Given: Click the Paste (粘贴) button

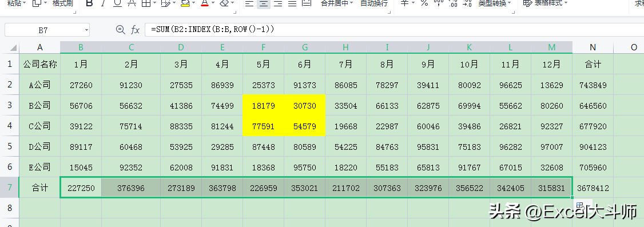Looking at the screenshot, I should (14, 3).
